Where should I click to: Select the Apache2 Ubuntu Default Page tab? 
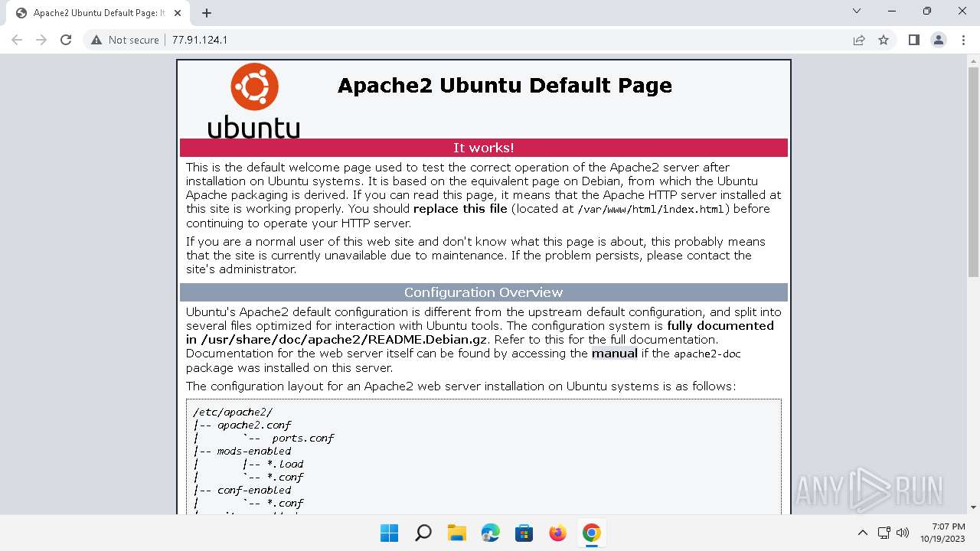[x=98, y=13]
